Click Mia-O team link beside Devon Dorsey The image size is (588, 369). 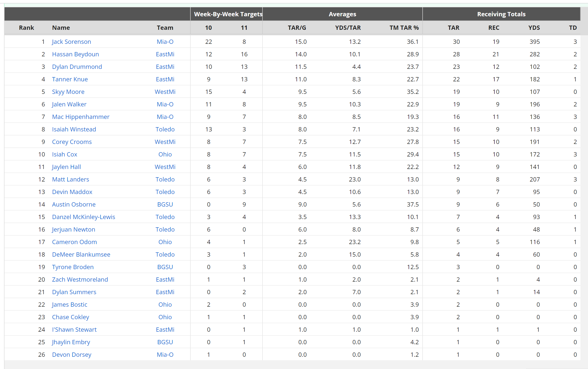(x=165, y=354)
